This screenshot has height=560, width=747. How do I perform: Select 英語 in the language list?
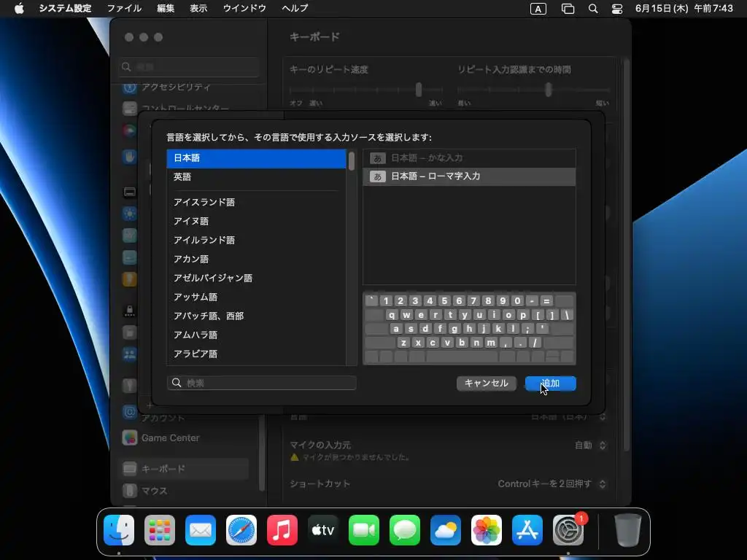point(256,177)
